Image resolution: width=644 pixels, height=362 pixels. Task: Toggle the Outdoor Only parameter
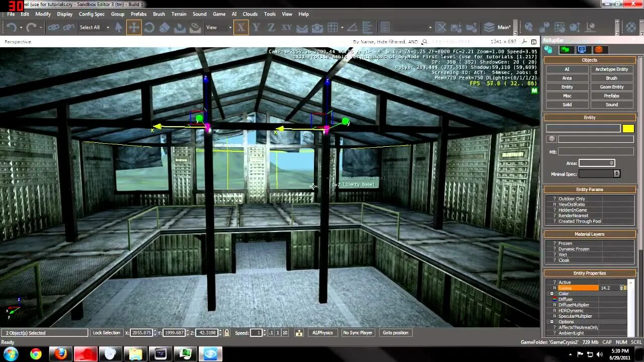(572, 199)
